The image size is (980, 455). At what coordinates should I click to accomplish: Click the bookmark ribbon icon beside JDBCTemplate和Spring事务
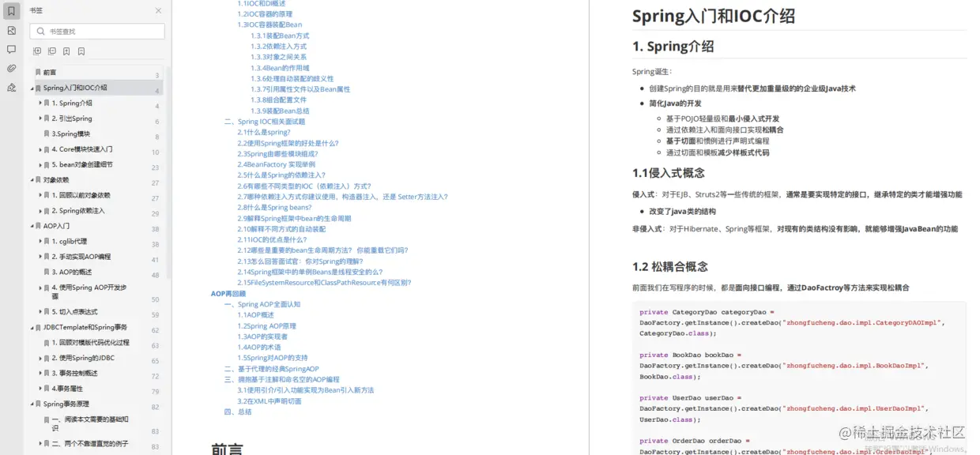tap(39, 327)
